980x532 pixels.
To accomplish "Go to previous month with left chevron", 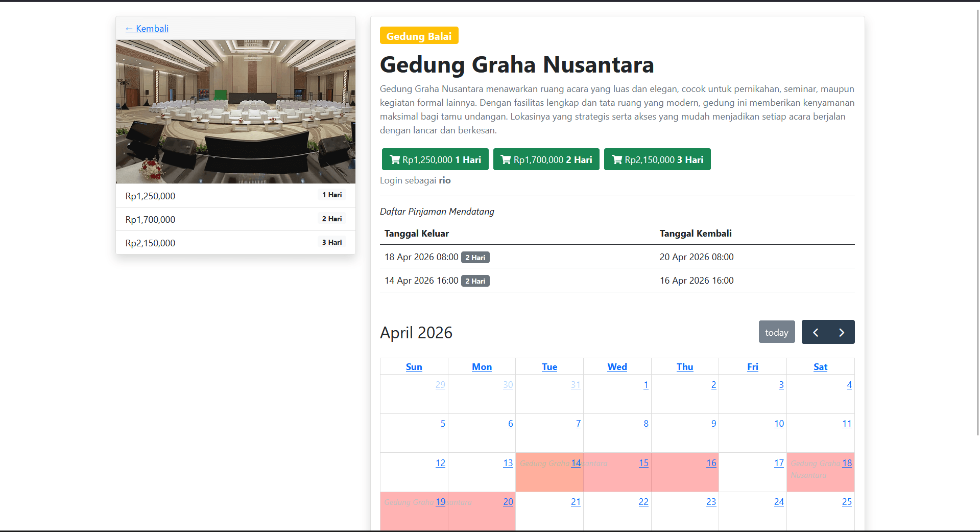I will coord(815,332).
